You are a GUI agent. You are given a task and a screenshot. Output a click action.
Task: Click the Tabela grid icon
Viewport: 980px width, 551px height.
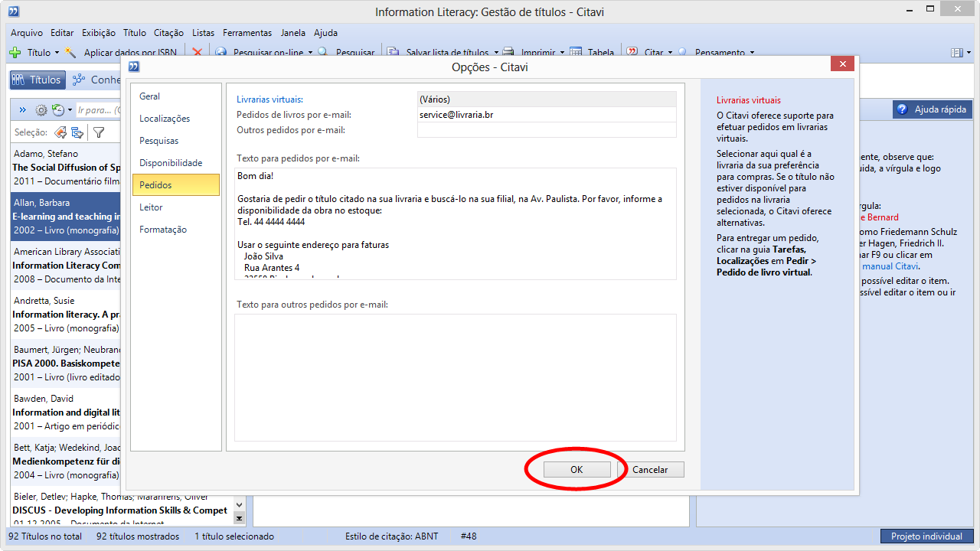[576, 53]
